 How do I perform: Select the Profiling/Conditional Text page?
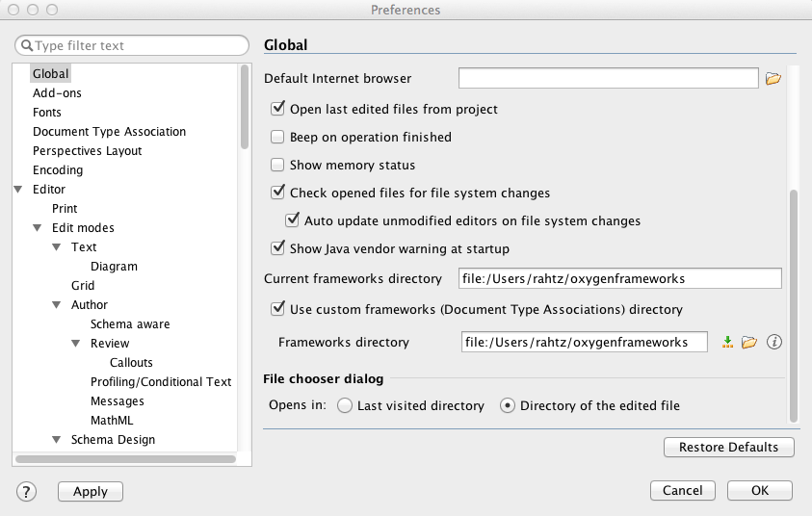pos(161,382)
